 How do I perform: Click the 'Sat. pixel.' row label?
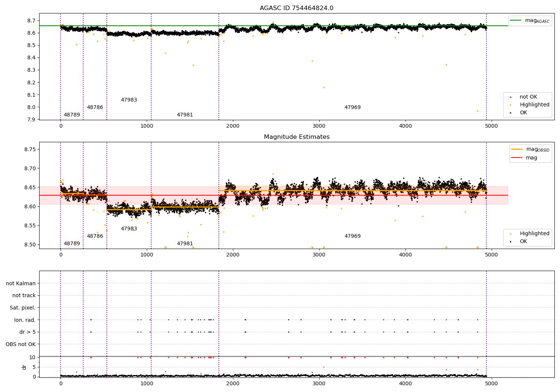tap(22, 308)
